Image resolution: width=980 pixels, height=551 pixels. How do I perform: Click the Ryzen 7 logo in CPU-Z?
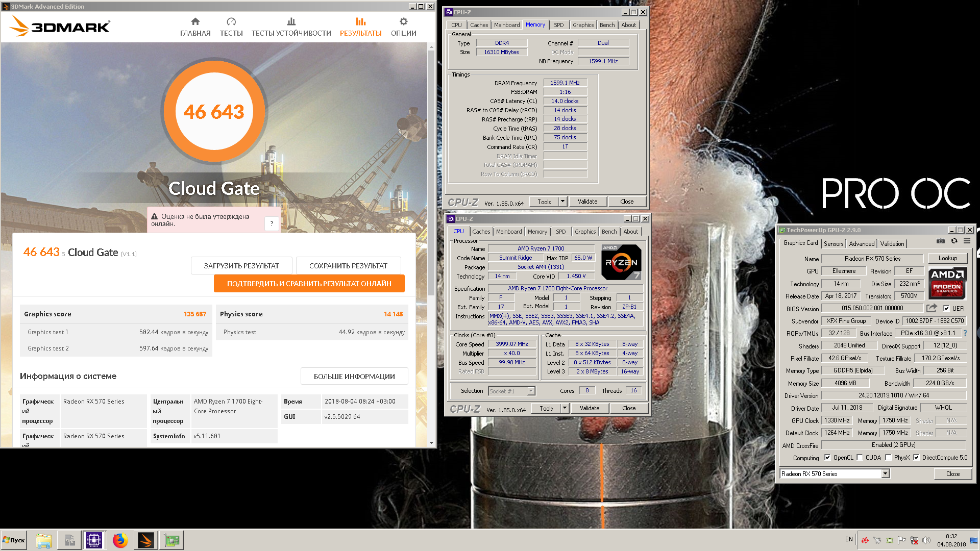pyautogui.click(x=621, y=262)
